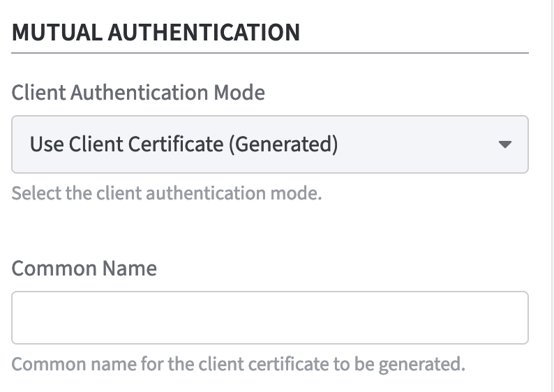Select the 'Use Client Certificate (Generated)' value text
The width and height of the screenshot is (554, 392).
[184, 144]
